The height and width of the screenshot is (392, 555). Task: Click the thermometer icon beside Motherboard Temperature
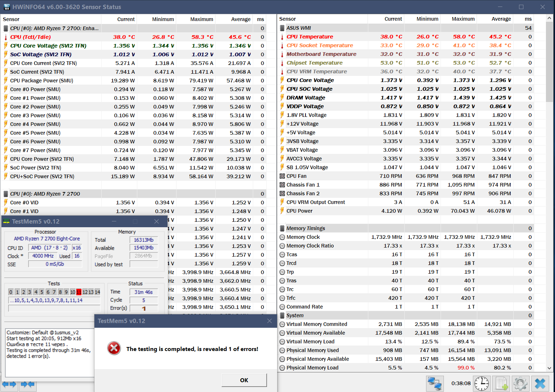click(x=282, y=54)
